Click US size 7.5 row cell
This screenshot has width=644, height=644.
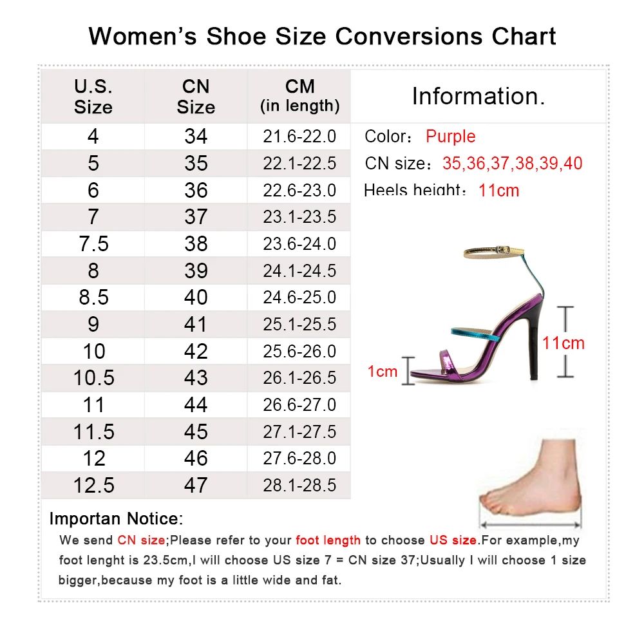93,244
